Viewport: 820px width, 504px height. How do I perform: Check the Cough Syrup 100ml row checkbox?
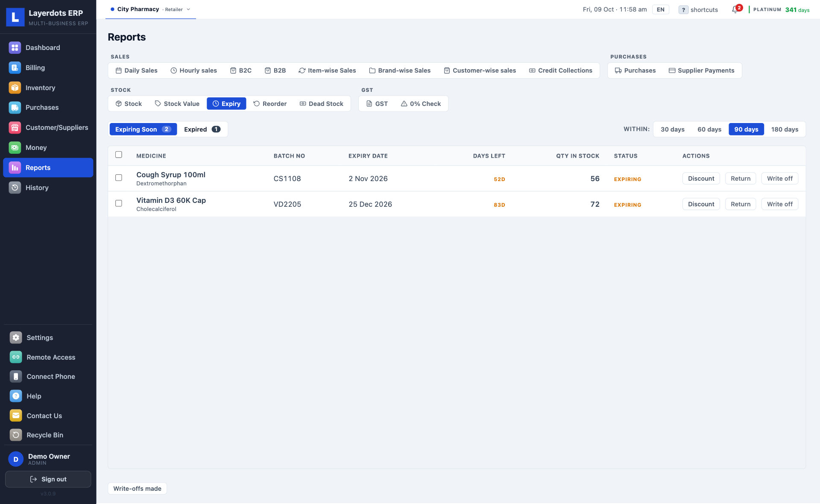click(119, 178)
